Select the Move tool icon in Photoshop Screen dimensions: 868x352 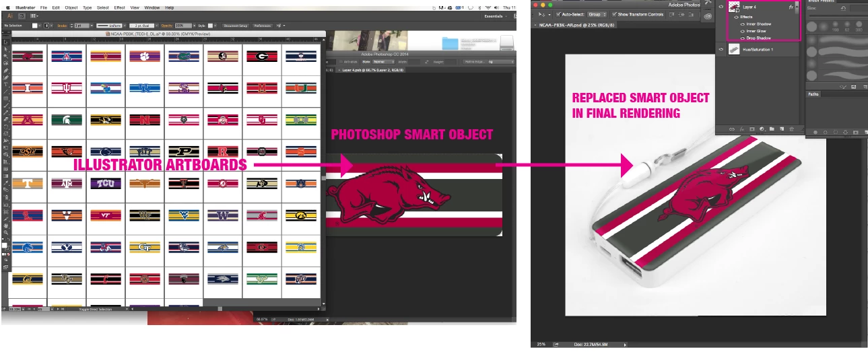click(x=539, y=14)
